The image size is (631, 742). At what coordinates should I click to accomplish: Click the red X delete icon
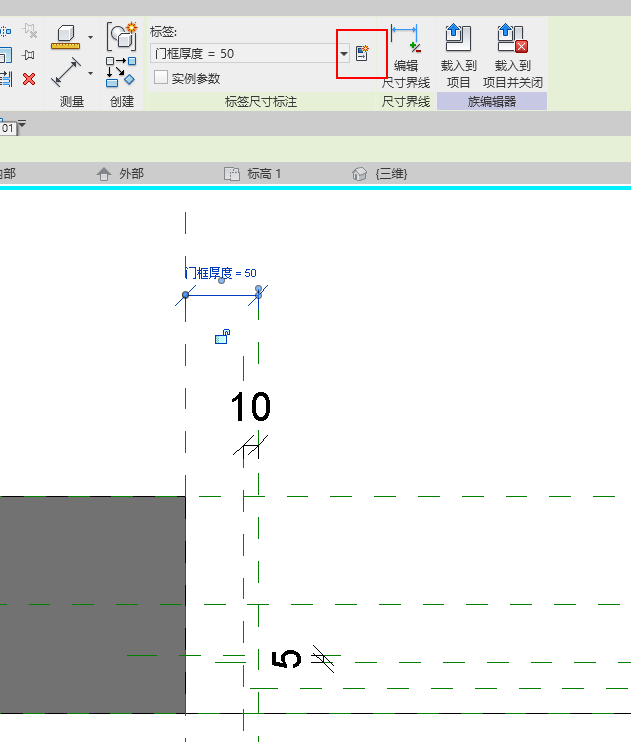coord(29,79)
